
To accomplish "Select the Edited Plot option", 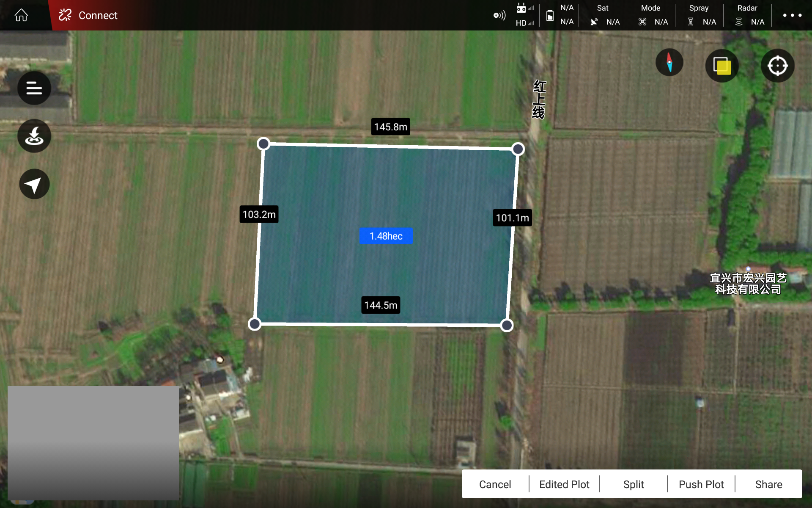I will (564, 484).
